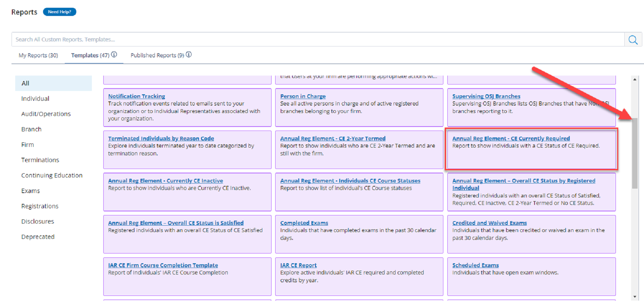Open the Notification Tracking report
644x306 pixels.
tap(137, 96)
